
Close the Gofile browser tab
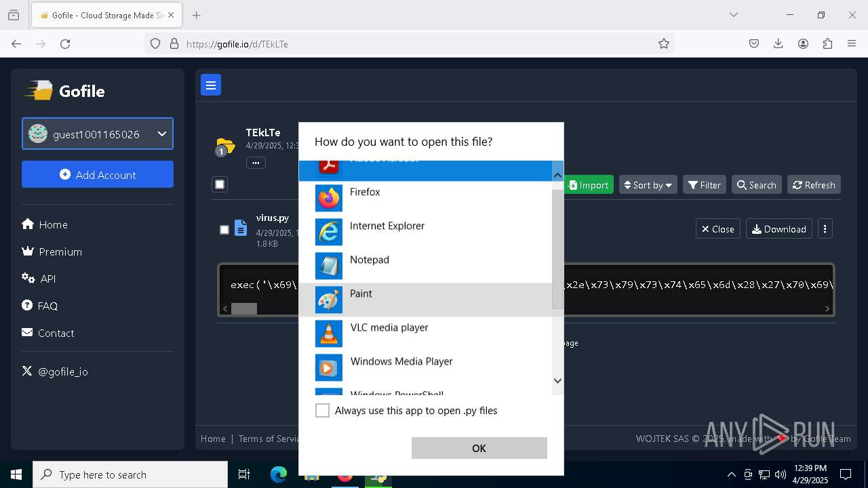point(171,15)
